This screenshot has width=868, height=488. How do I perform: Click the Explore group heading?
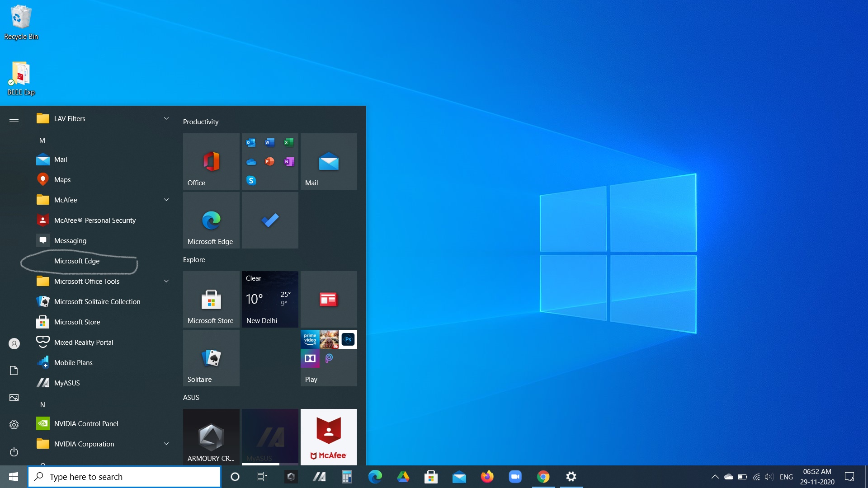[194, 259]
